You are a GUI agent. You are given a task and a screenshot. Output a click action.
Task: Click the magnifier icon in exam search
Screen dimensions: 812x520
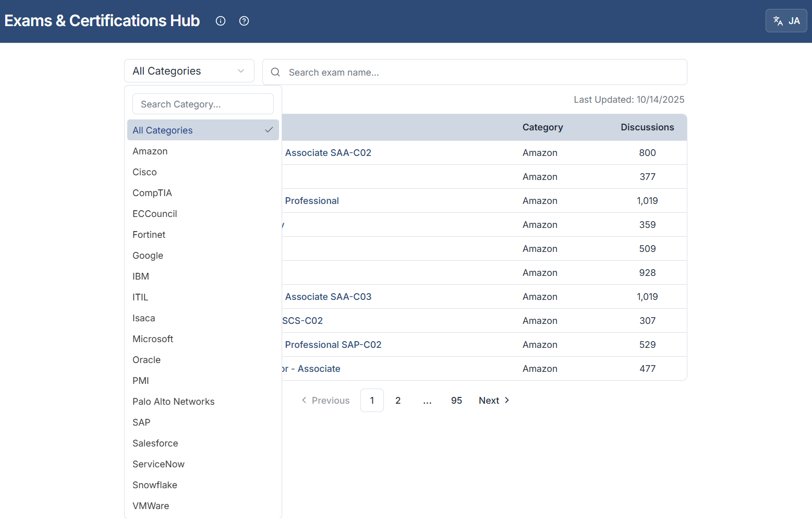pos(275,72)
